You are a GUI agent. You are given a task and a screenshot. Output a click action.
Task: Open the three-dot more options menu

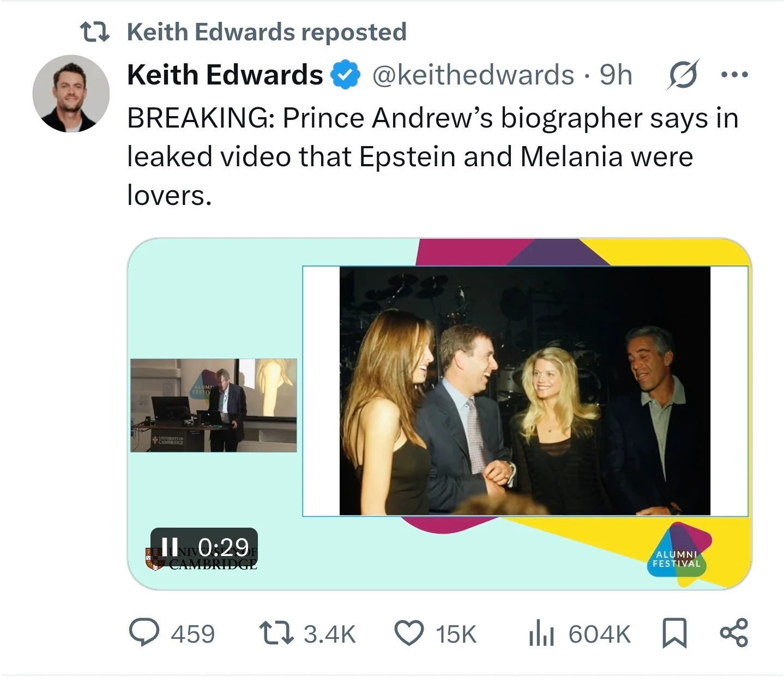pos(734,74)
